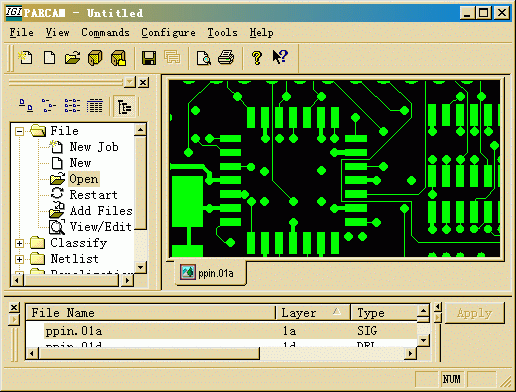Collapse the File tree folder
516x392 pixels.
pos(19,131)
